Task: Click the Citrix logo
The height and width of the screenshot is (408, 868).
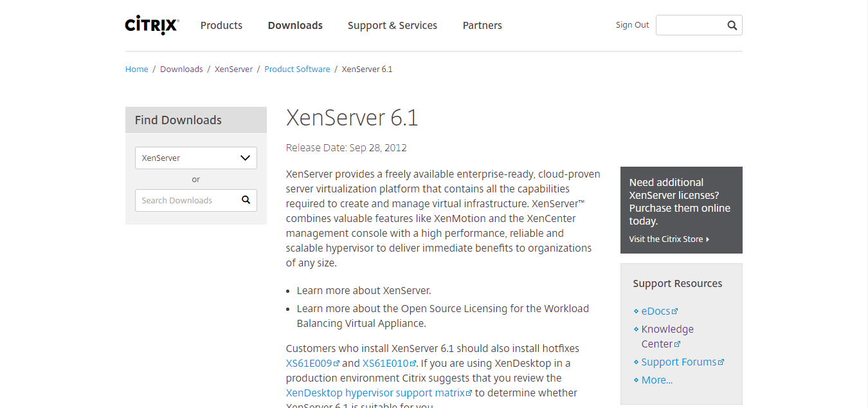Action: coord(152,25)
